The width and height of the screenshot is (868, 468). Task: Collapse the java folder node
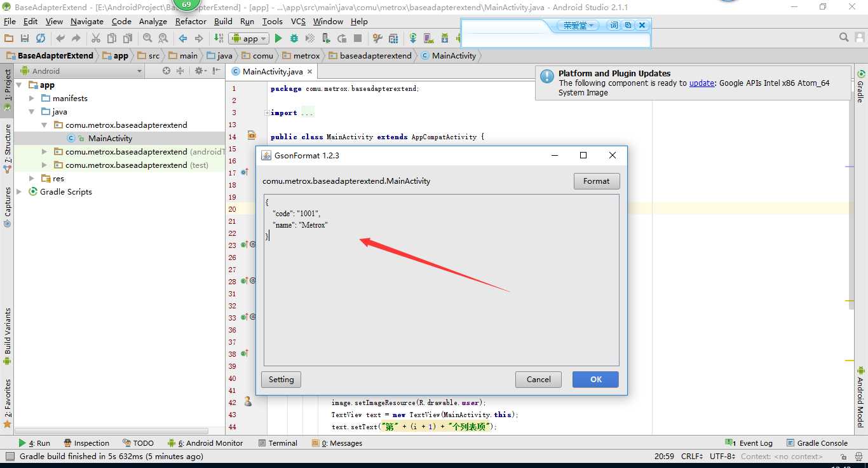click(x=32, y=111)
